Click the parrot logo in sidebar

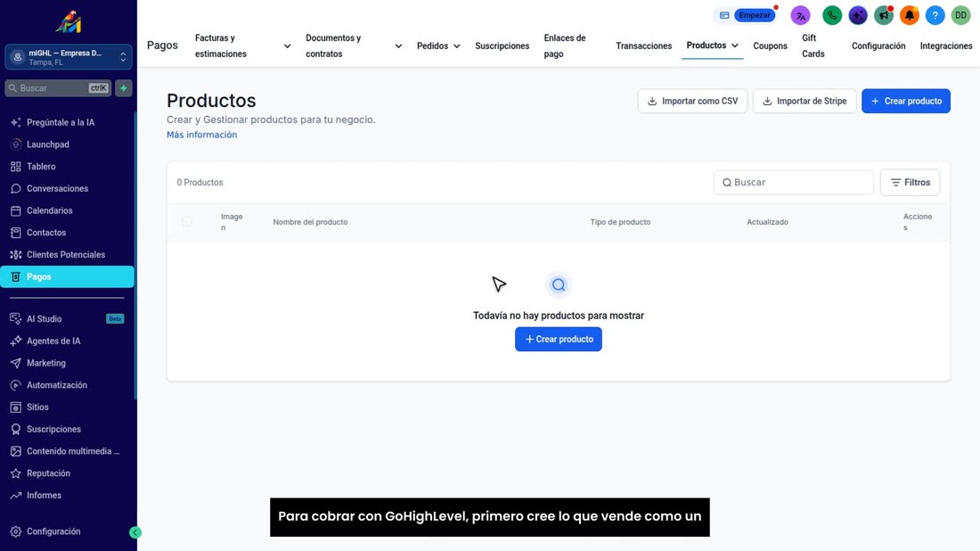pos(68,22)
